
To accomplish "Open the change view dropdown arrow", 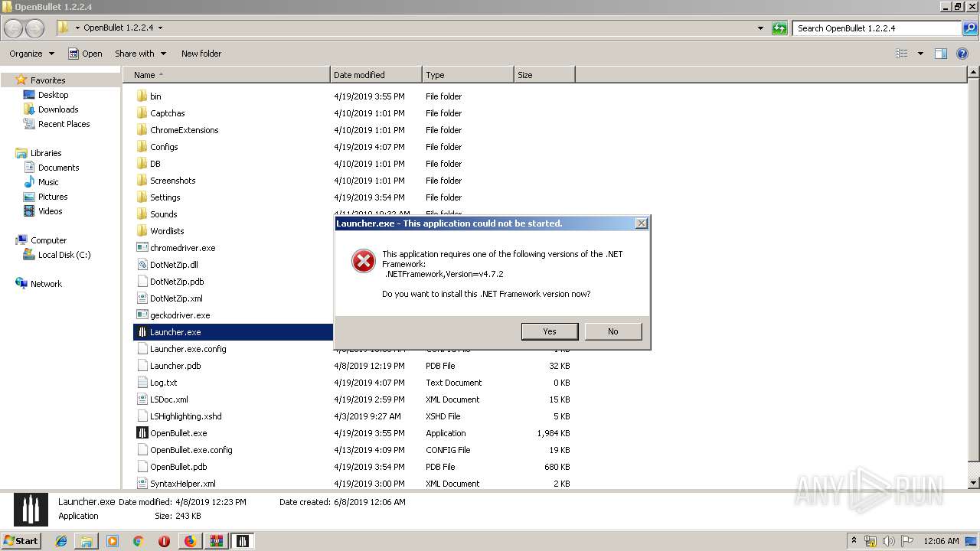I will coord(920,54).
